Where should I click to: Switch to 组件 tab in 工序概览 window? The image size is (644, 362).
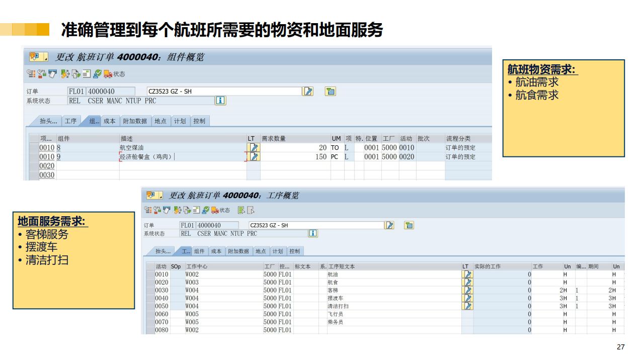point(199,251)
